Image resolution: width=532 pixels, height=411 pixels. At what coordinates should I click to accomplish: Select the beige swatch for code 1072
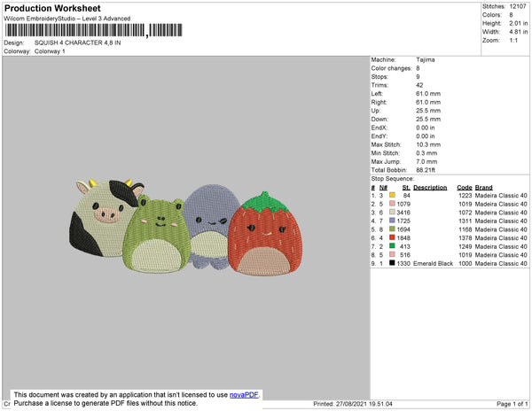[392, 212]
